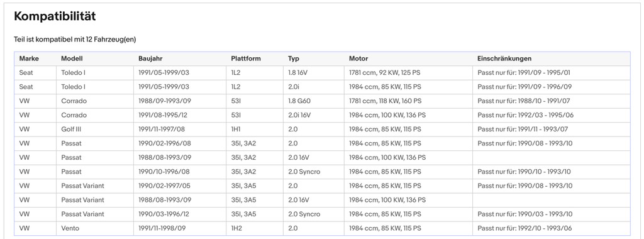Viewport: 644px width, 239px height.
Task: Click 'Passt nur für: 1992/10 - 1993/06'
Action: [x=525, y=228]
